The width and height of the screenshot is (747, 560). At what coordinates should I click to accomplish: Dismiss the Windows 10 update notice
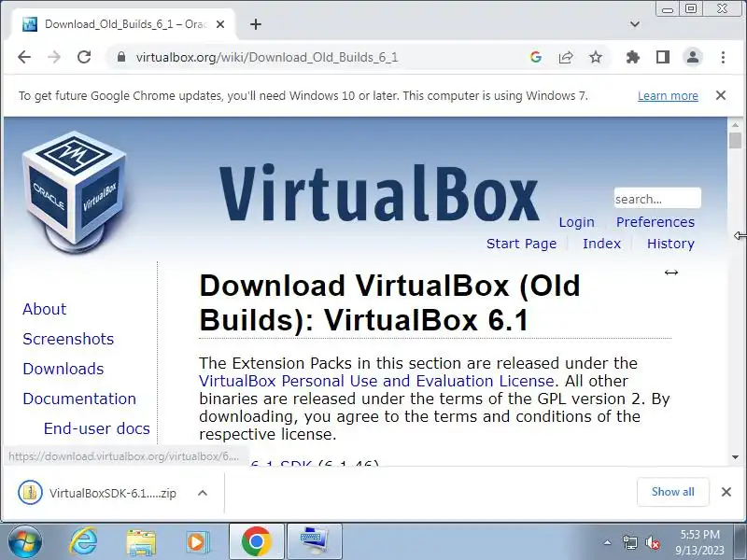(721, 95)
